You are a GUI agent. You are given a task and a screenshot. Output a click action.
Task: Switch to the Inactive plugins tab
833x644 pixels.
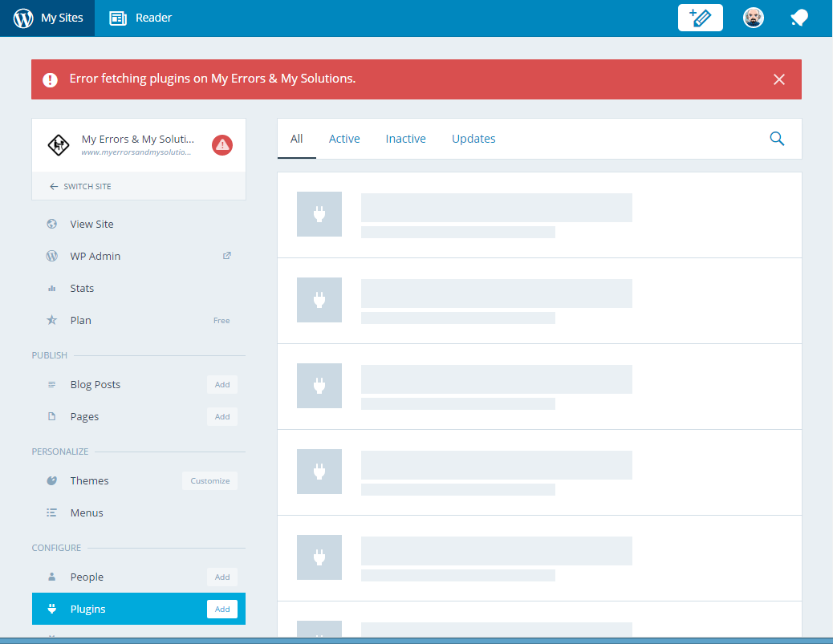(406, 139)
